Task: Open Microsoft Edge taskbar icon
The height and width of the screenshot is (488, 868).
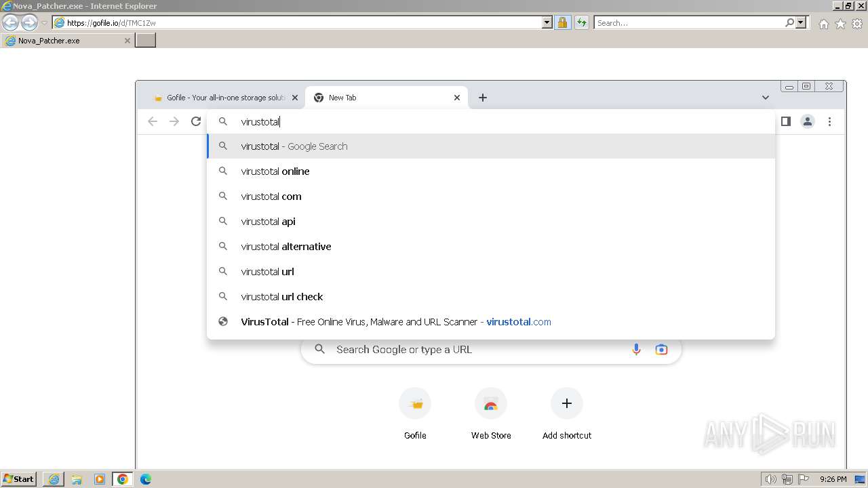Action: point(146,479)
